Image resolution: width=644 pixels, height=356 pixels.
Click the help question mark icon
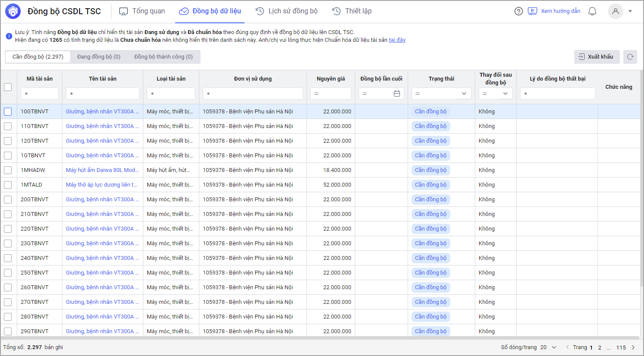point(519,11)
